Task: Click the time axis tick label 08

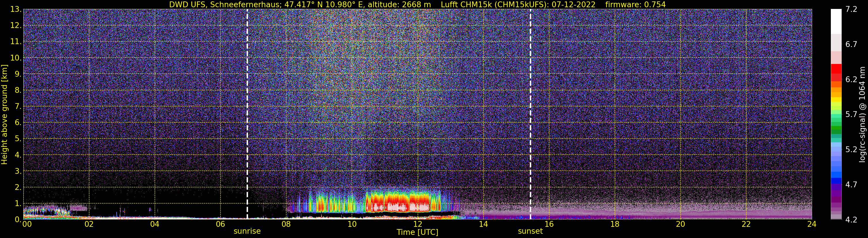Action: (286, 224)
